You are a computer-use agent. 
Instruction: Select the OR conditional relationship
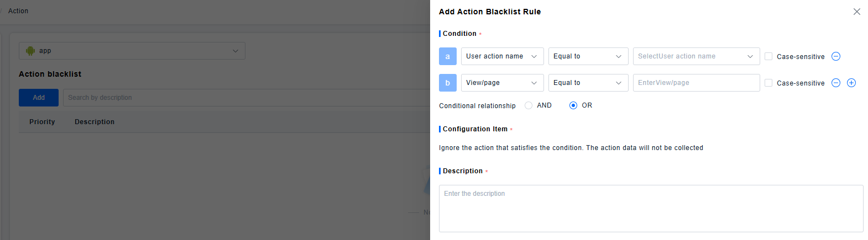[x=573, y=105]
